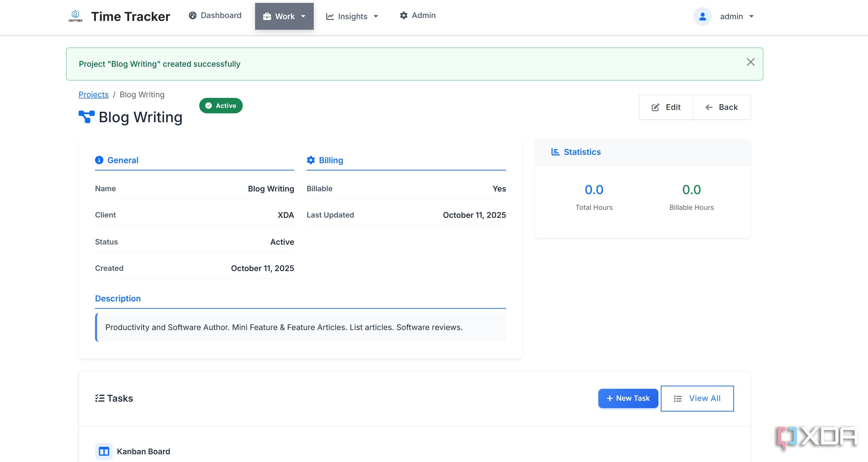Create a task with New Task button
This screenshot has width=868, height=462.
(628, 398)
